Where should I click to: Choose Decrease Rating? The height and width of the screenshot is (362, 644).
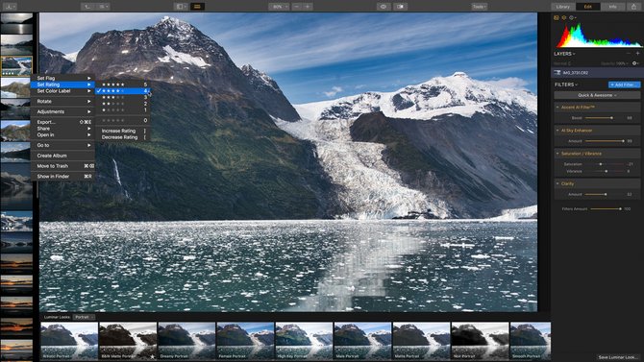pos(122,137)
